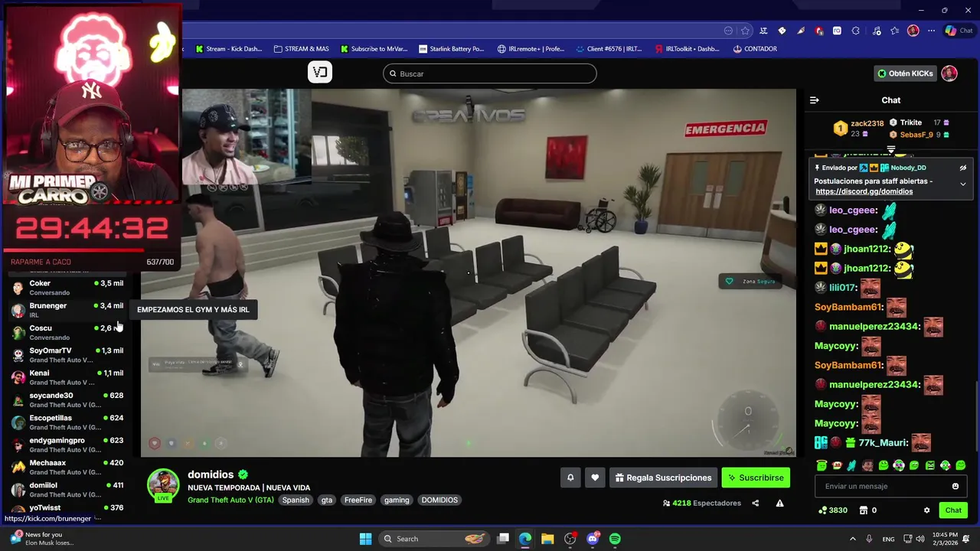Add page to favorites star icon
980x551 pixels.
coord(745,31)
